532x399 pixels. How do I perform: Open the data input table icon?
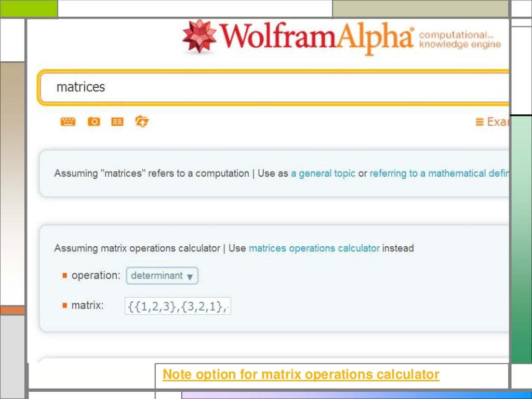[x=117, y=122]
